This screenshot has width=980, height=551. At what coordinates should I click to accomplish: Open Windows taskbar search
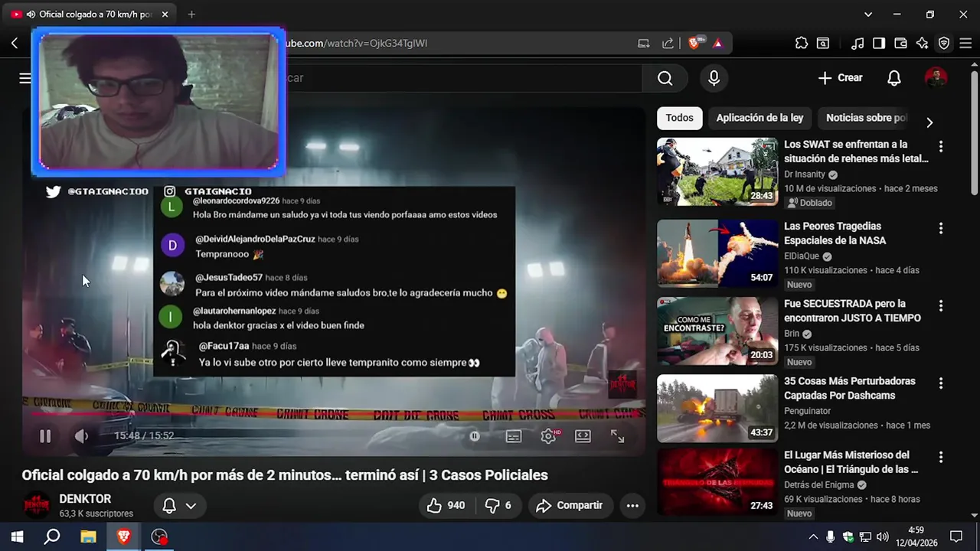(52, 536)
